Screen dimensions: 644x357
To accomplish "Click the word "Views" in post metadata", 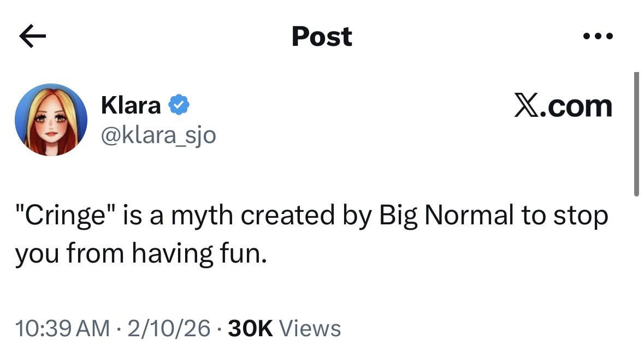I will pyautogui.click(x=310, y=329).
